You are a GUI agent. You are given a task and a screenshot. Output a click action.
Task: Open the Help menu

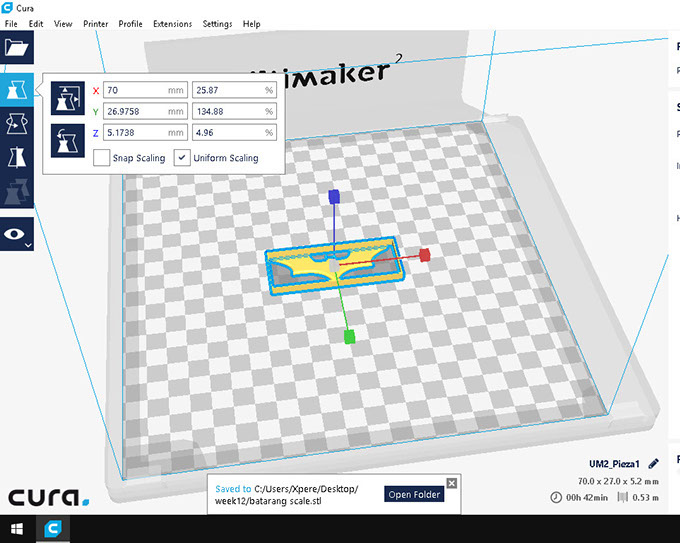coord(251,24)
